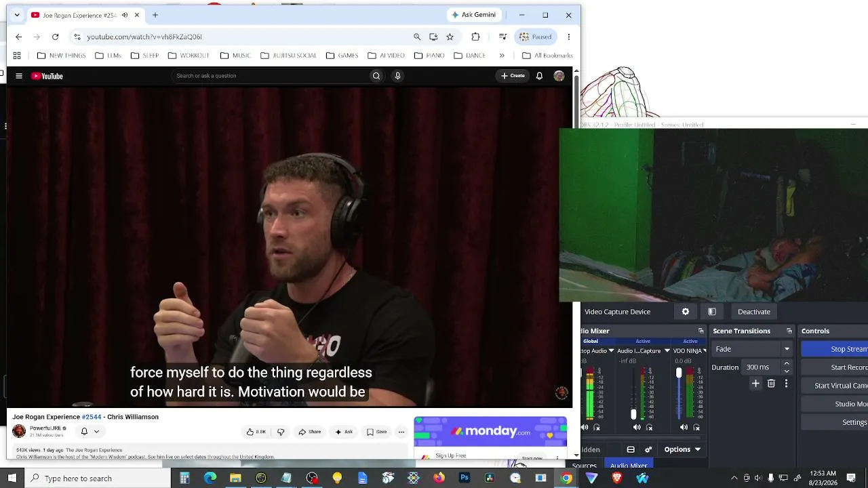
Task: Open filters for the video capture device
Action: pyautogui.click(x=712, y=312)
